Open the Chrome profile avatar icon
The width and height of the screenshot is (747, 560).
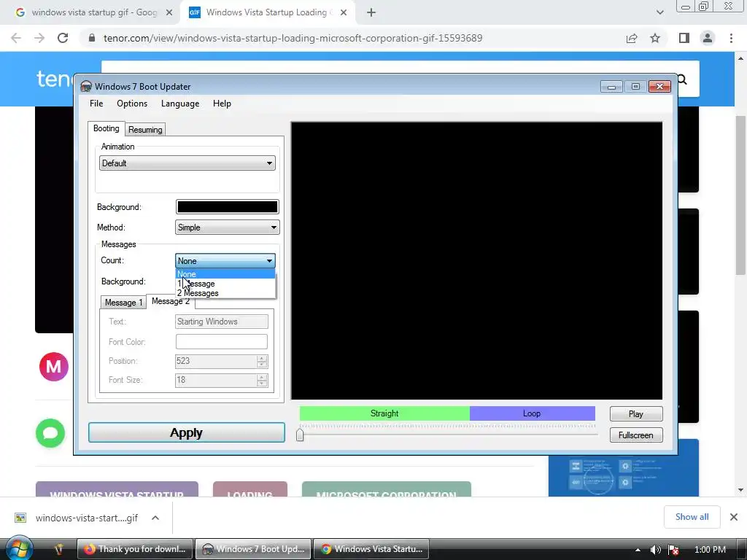coord(708,38)
